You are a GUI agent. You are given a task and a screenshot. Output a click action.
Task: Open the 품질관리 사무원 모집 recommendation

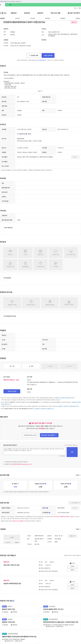tap(8, 622)
